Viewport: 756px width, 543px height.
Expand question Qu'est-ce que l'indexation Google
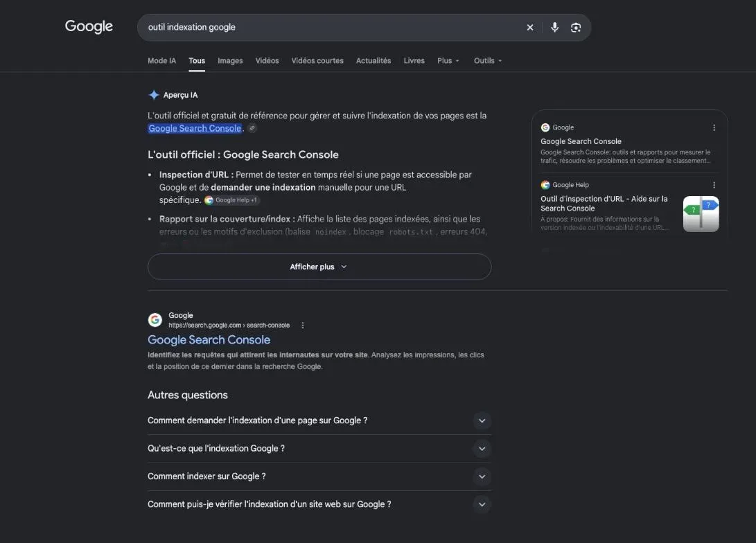[x=319, y=449]
